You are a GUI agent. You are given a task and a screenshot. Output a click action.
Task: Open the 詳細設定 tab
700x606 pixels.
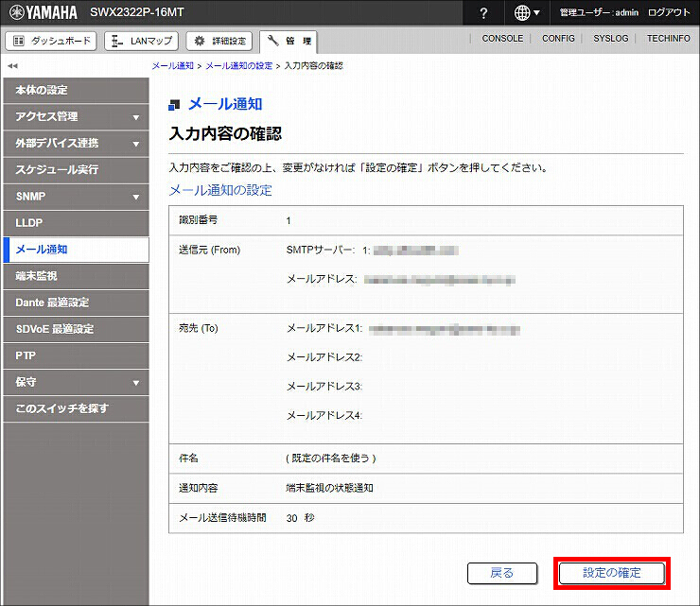click(x=219, y=41)
